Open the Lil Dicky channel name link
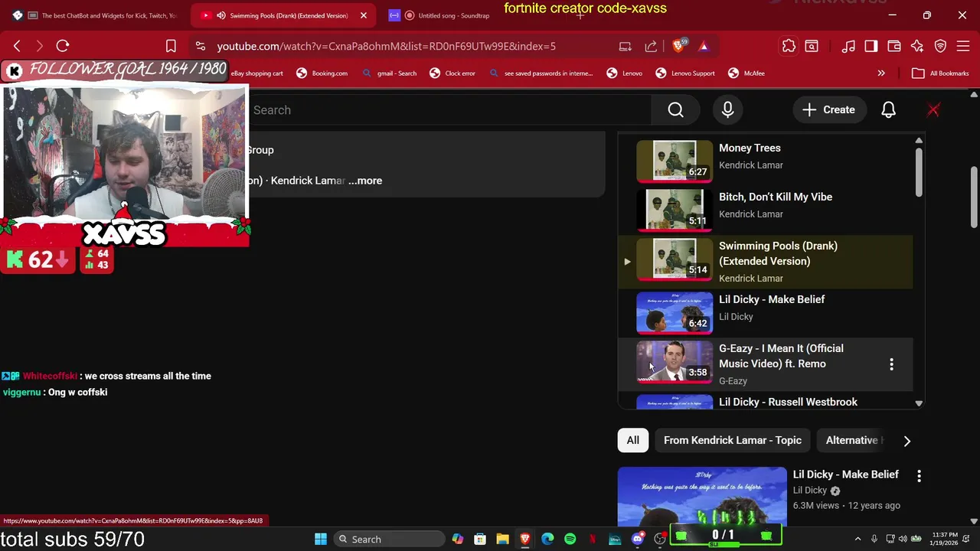 (x=810, y=491)
